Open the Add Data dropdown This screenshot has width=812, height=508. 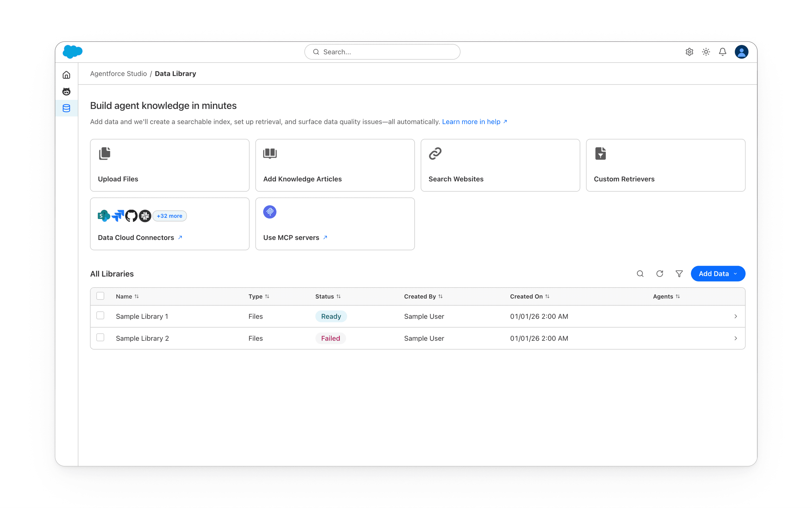coord(718,274)
